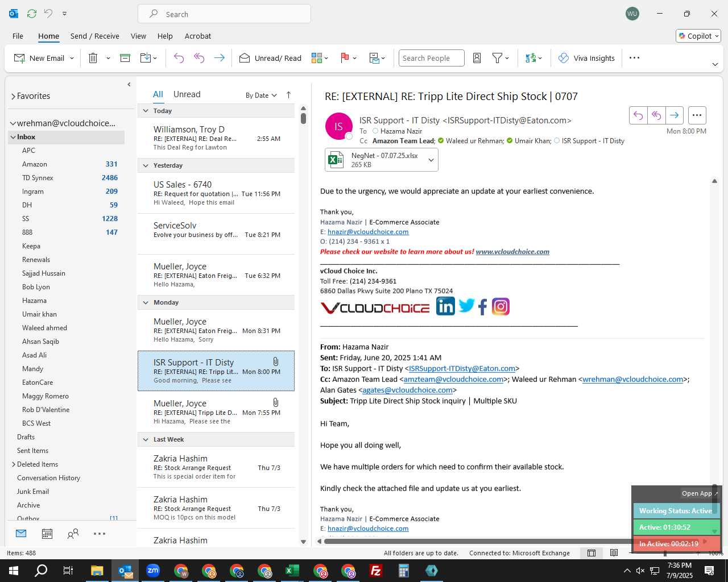Open reading pane More actions ellipsis
The image size is (728, 582).
point(697,115)
